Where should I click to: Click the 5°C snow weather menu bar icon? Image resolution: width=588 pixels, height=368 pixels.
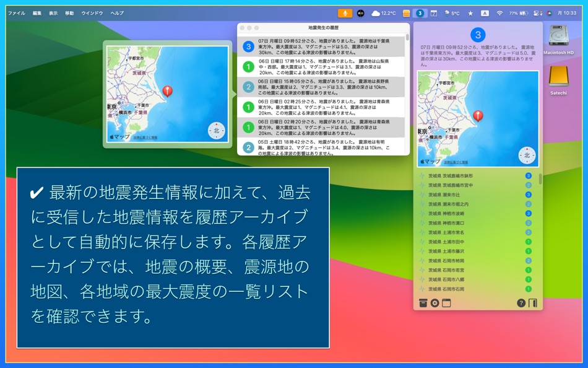click(452, 13)
